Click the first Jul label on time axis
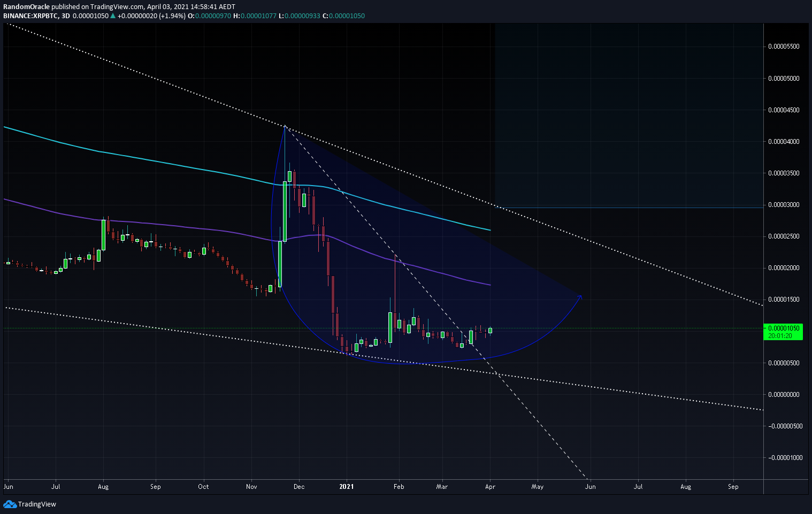The height and width of the screenshot is (514, 812). click(x=56, y=487)
